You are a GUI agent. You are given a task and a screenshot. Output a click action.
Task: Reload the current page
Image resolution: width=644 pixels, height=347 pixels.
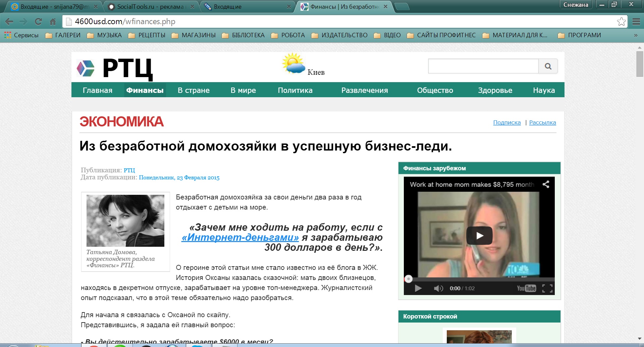click(38, 22)
